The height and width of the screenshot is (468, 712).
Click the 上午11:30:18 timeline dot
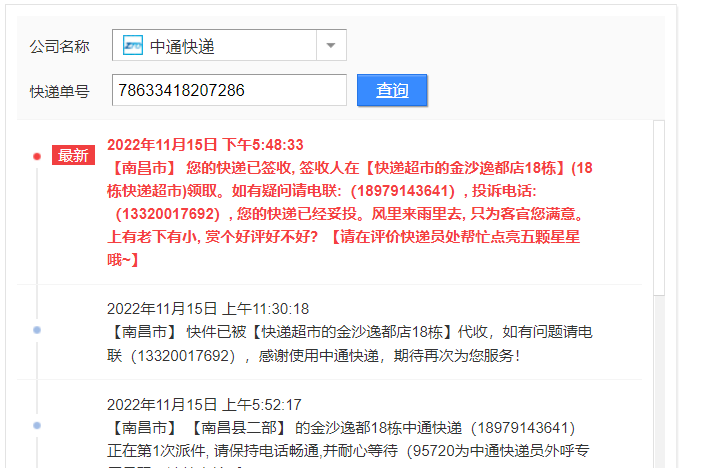[37, 330]
